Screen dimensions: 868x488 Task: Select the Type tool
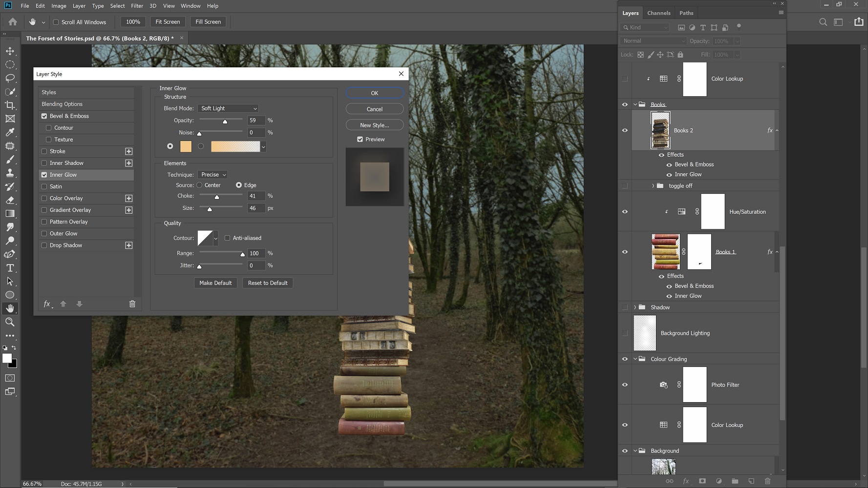click(10, 268)
